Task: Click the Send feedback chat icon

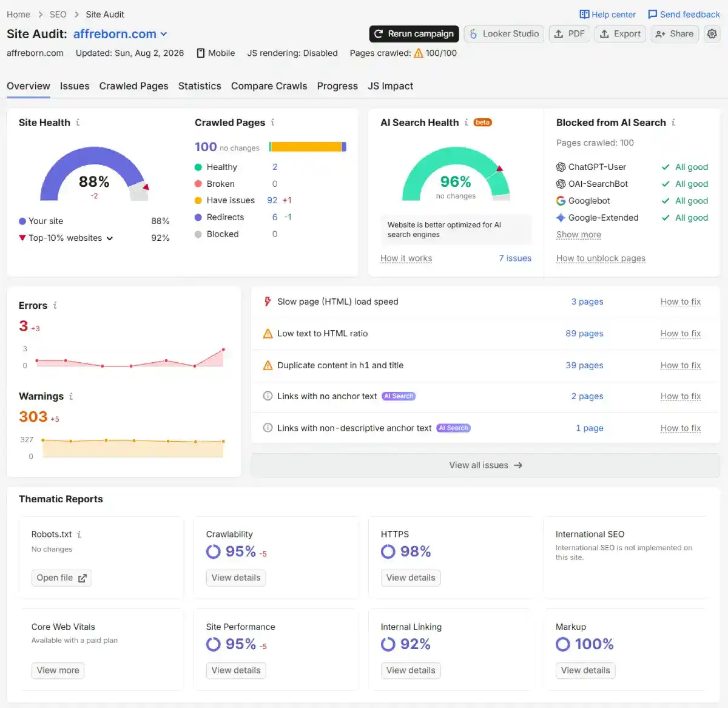Action: [x=653, y=14]
